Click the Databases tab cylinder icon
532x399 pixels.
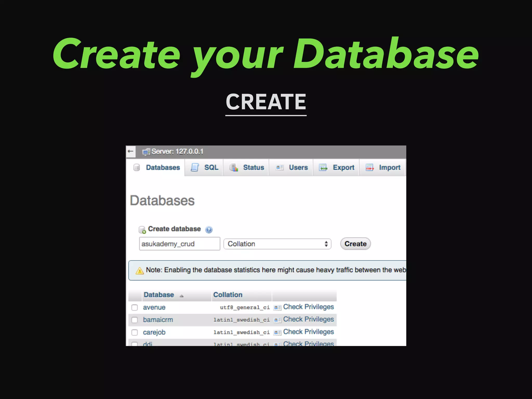137,168
